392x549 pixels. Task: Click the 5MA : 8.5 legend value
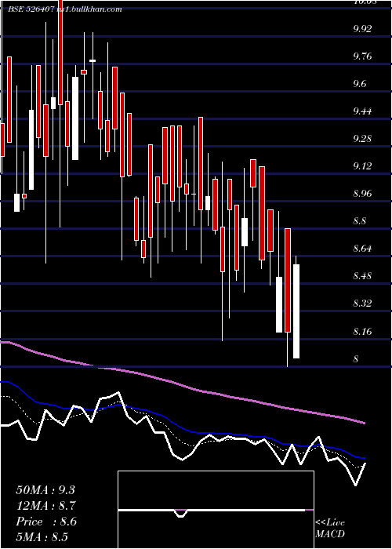pyautogui.click(x=42, y=537)
